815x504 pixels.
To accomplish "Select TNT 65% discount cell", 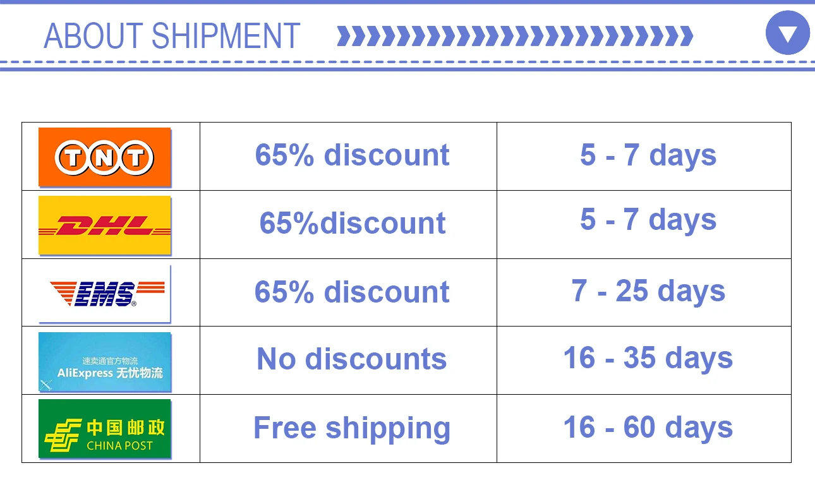I will tap(352, 155).
